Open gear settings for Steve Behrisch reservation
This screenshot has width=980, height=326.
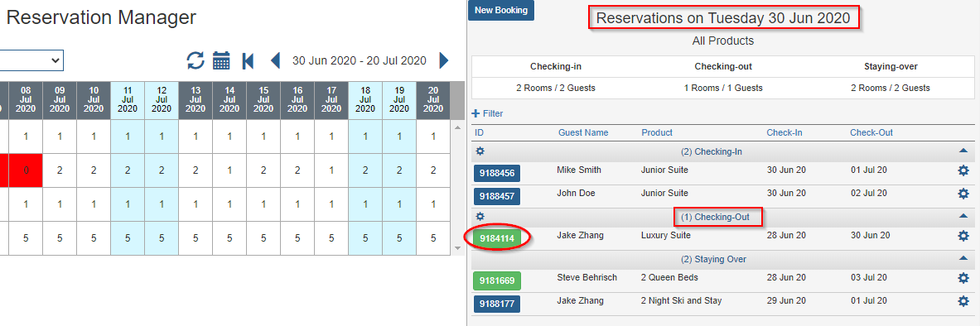coord(963,278)
